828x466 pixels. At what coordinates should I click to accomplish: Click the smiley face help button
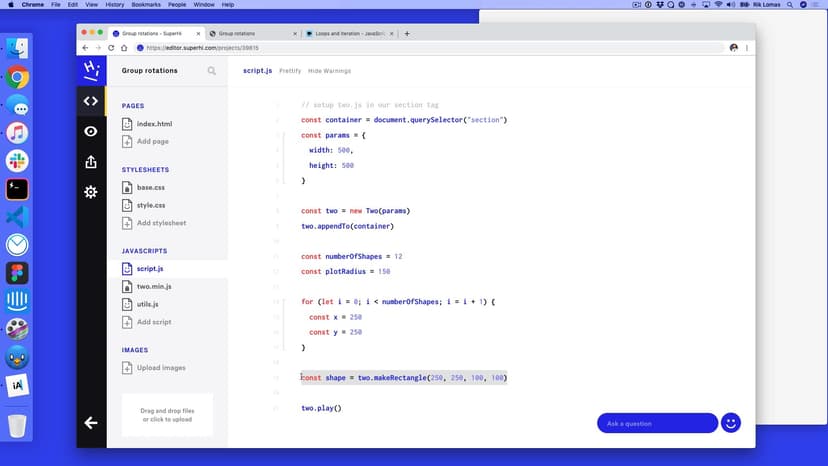[731, 423]
